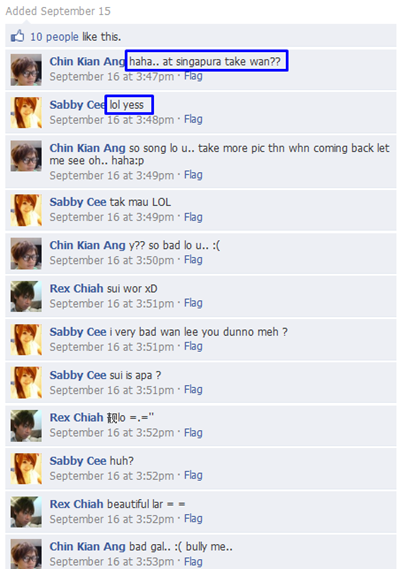
Task: Flag the 'haha.. at singapura take wan??' comment
Action: (193, 76)
